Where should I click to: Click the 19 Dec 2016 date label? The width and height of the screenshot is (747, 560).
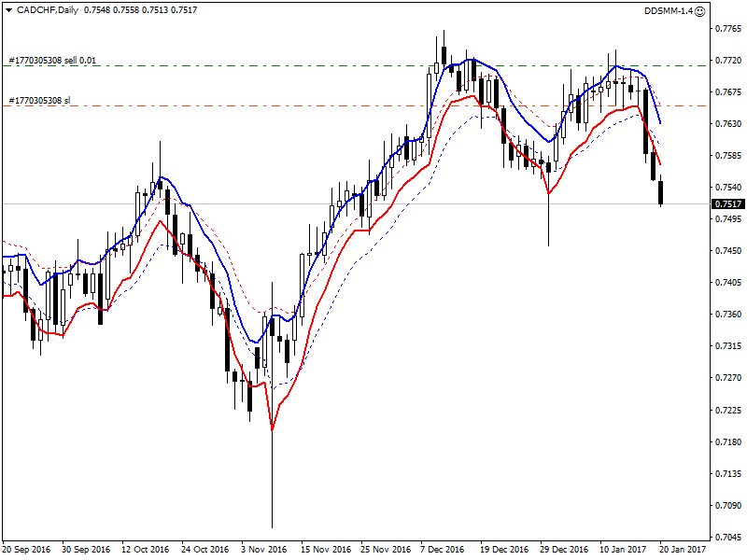504,550
